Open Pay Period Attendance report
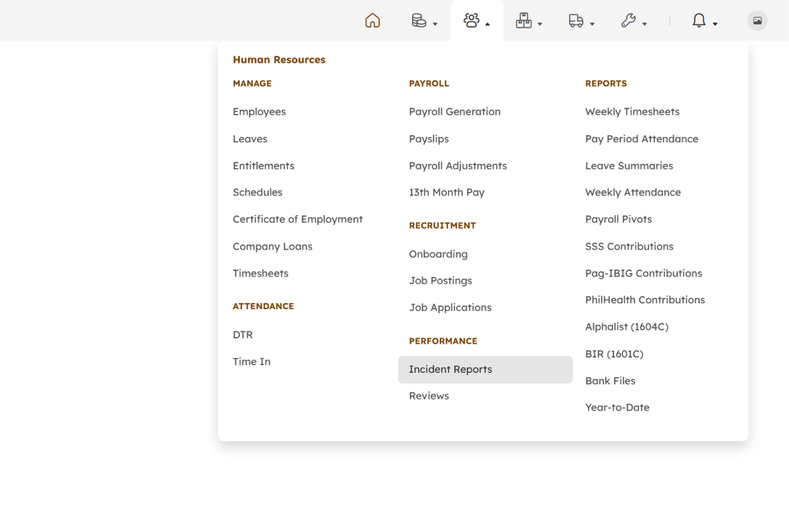789x532 pixels. (x=642, y=139)
